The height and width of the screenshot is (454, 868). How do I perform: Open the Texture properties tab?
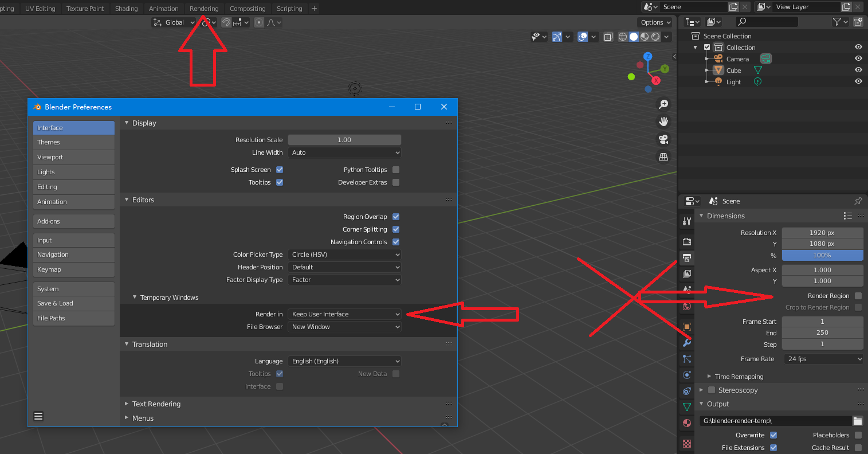(x=687, y=443)
